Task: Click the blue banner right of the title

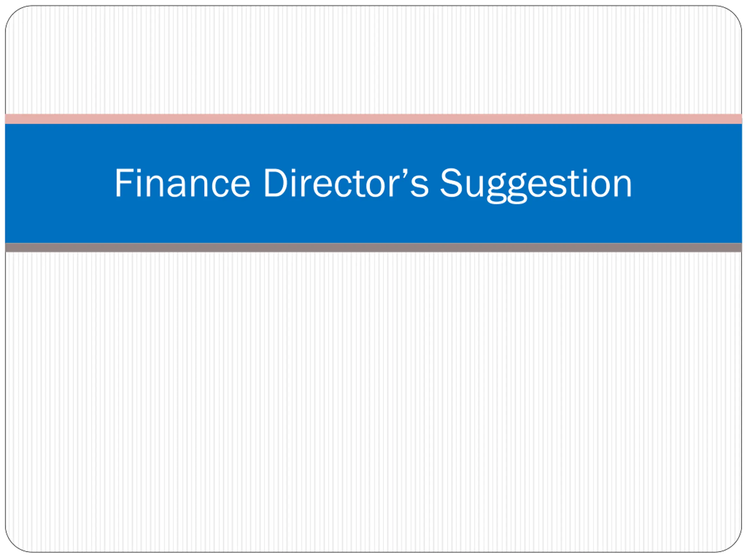Action: tap(687, 183)
